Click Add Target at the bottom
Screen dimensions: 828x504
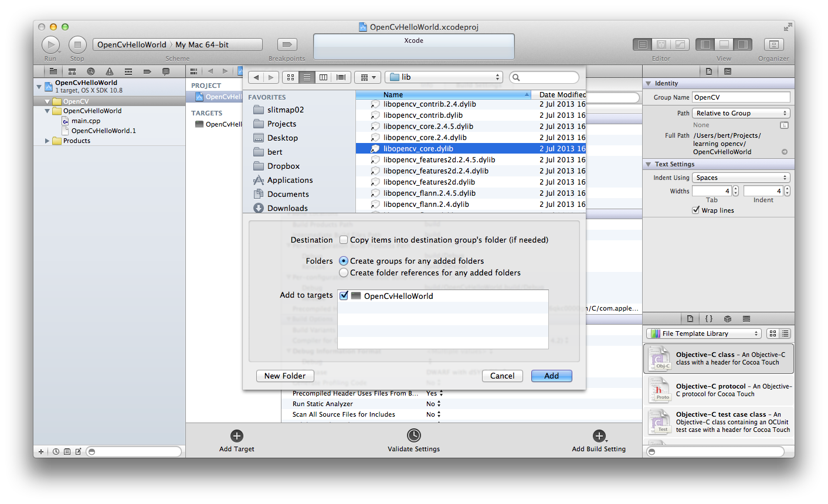pyautogui.click(x=237, y=441)
